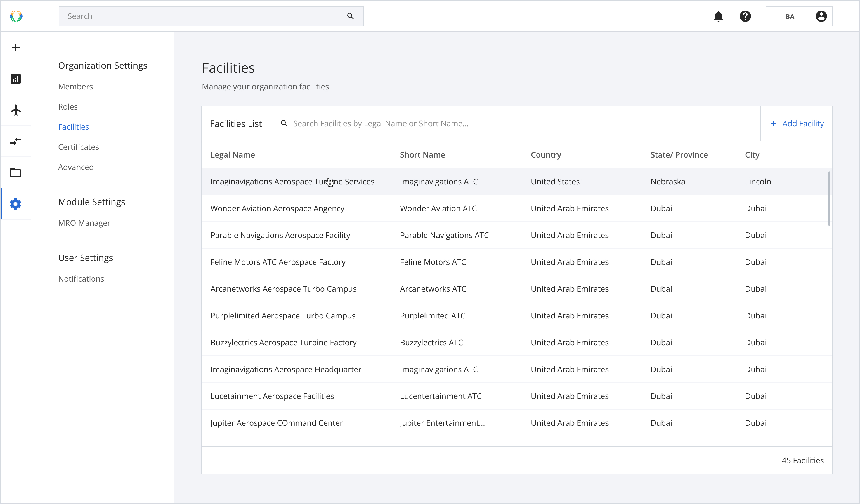The width and height of the screenshot is (860, 504).
Task: Open Roles settings
Action: (x=68, y=107)
